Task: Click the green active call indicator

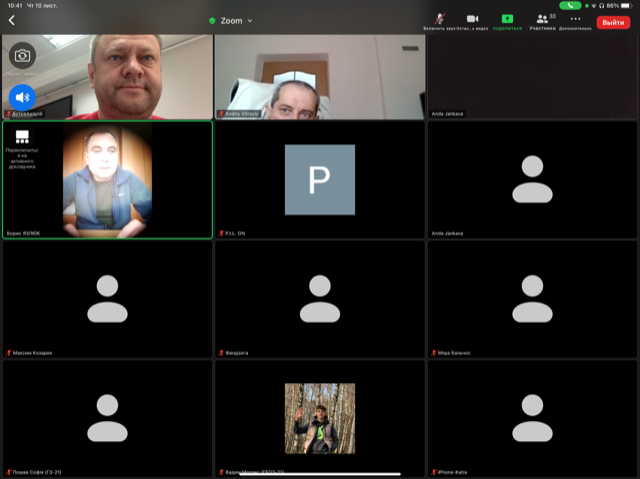Action: tap(570, 6)
